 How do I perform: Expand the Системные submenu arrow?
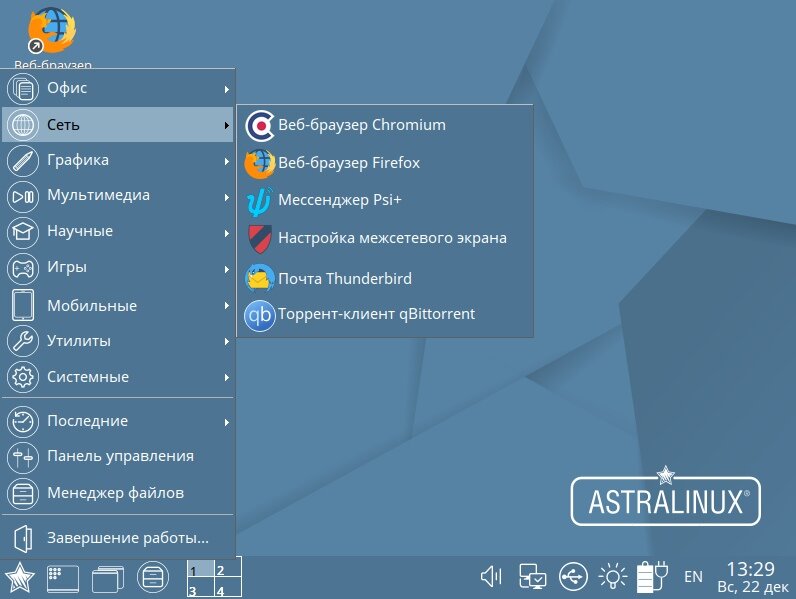pos(226,377)
